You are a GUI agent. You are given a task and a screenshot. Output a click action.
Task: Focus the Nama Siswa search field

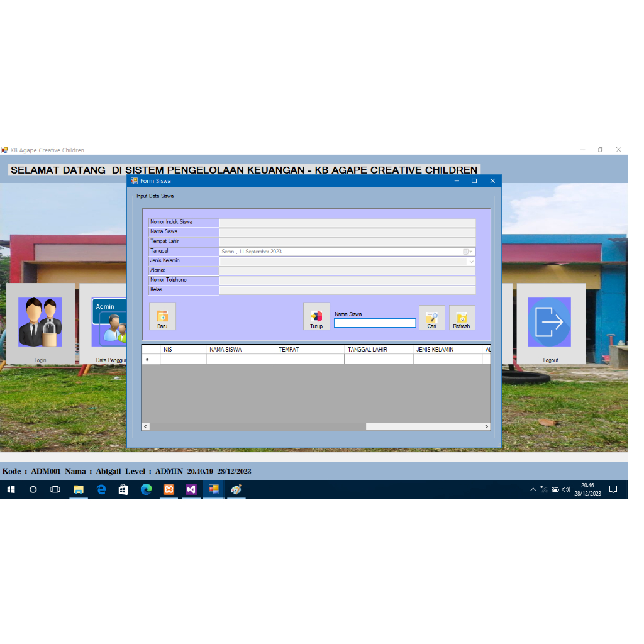375,323
